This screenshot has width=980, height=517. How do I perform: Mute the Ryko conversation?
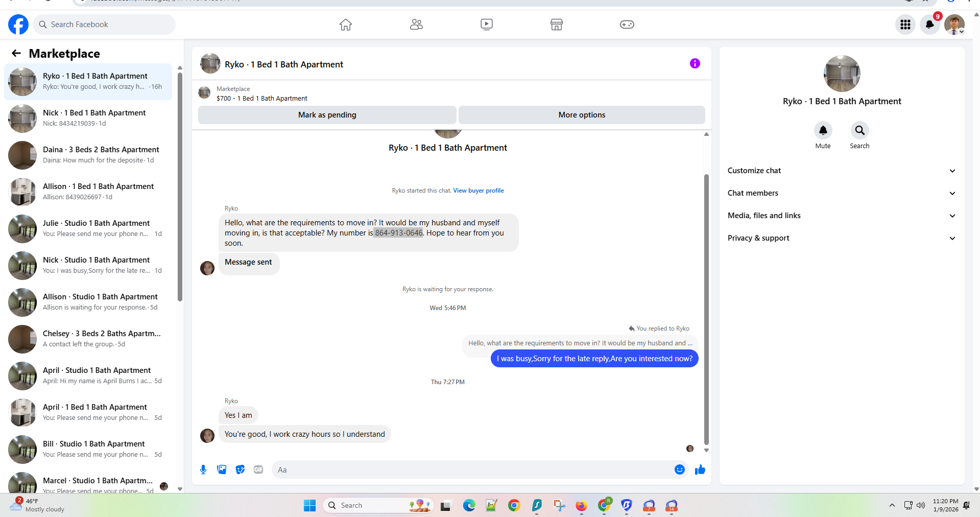pos(823,130)
